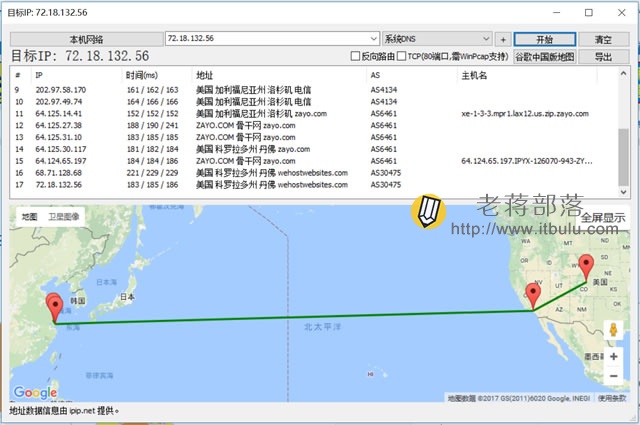Select hop 15 row 64.124.65.197
The height and width of the screenshot is (425, 640).
click(x=313, y=161)
